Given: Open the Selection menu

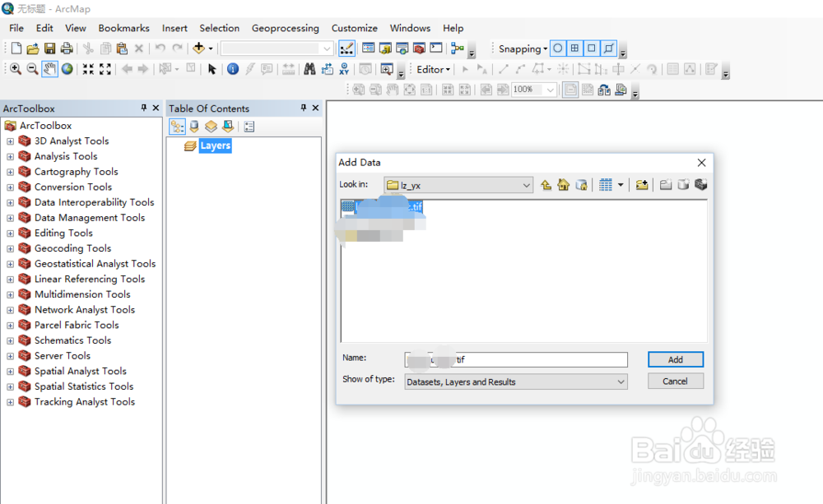Looking at the screenshot, I should pos(220,28).
